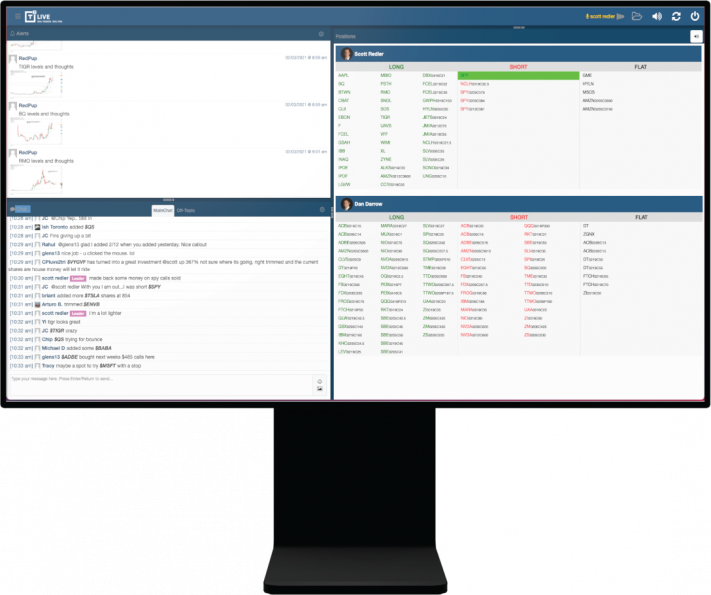Screen dimensions: 711x595
Task: Switch to the MainChat tab
Action: point(163,210)
